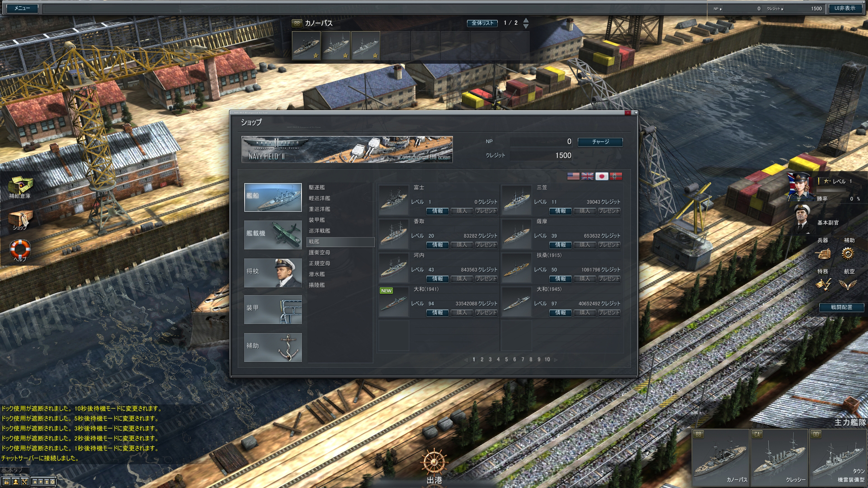
Task: Select the United States flag filter
Action: pyautogui.click(x=573, y=176)
